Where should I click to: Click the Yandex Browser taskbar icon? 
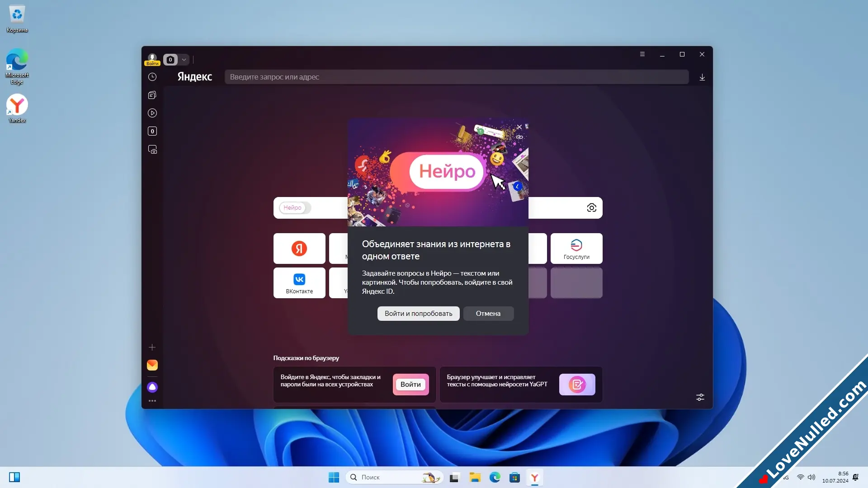coord(535,477)
